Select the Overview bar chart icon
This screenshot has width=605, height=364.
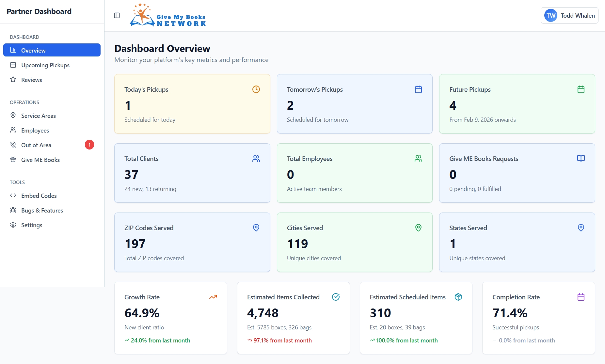point(13,50)
